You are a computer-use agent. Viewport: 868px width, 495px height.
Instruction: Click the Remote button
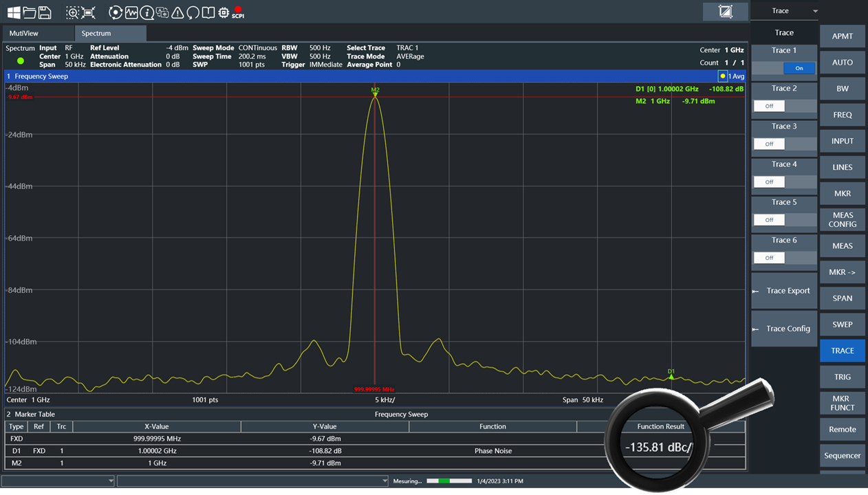[x=843, y=430]
